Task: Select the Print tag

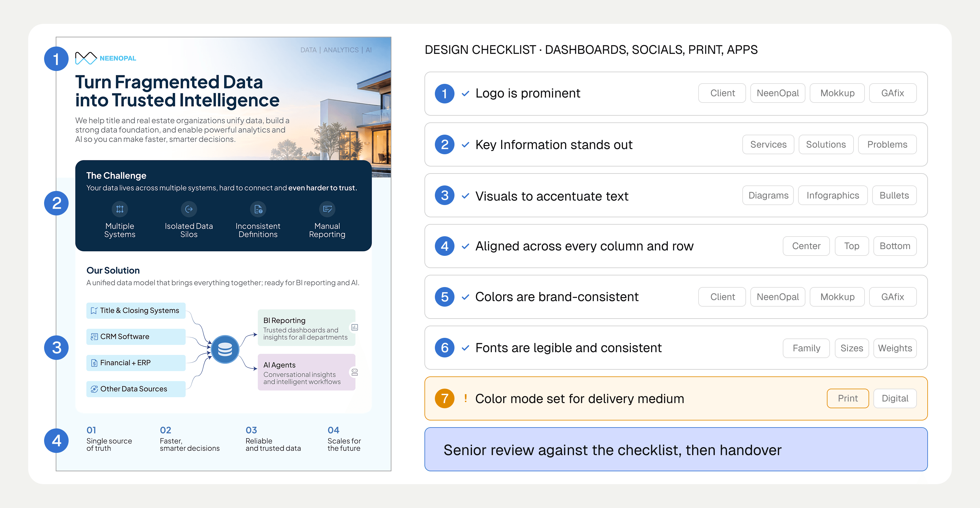Action: pos(848,398)
